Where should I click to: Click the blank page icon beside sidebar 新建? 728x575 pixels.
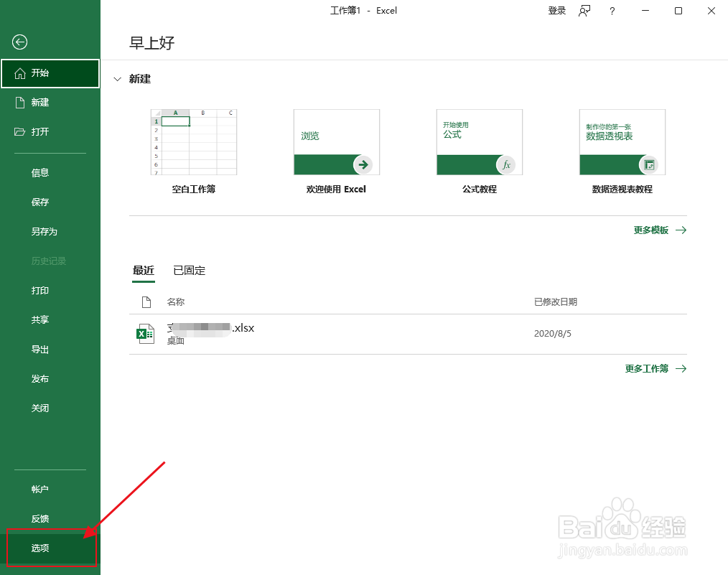[20, 103]
